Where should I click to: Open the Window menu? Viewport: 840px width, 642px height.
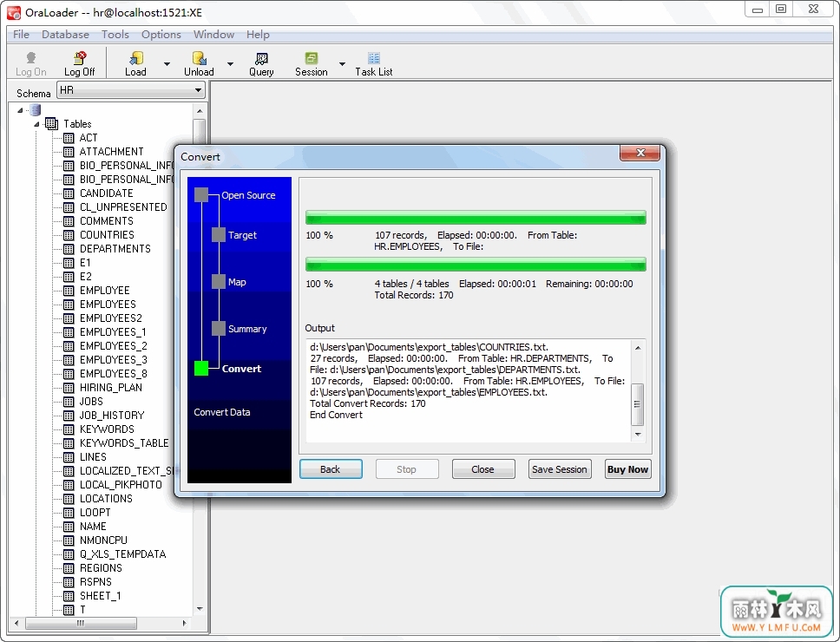[213, 34]
